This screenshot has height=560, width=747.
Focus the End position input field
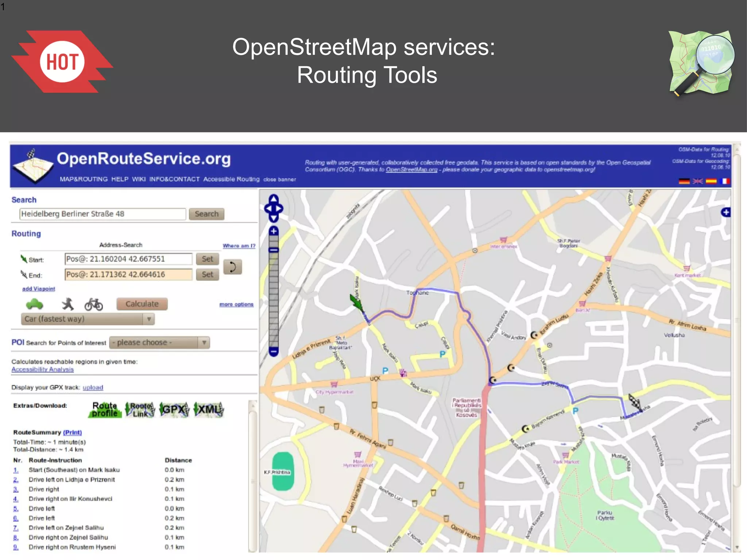128,275
